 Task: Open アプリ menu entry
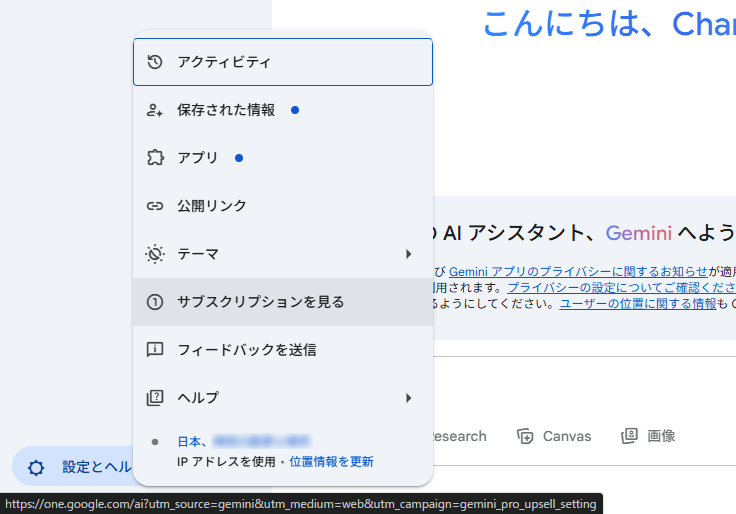click(283, 158)
